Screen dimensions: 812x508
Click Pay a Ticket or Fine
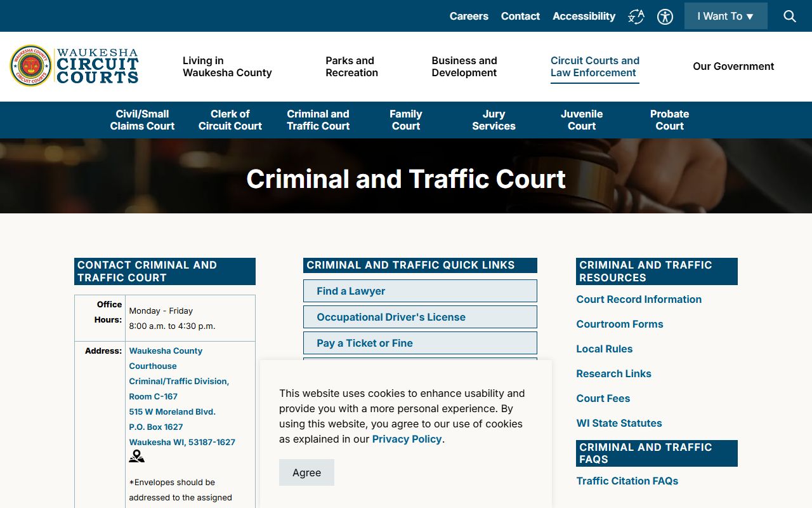pos(420,343)
